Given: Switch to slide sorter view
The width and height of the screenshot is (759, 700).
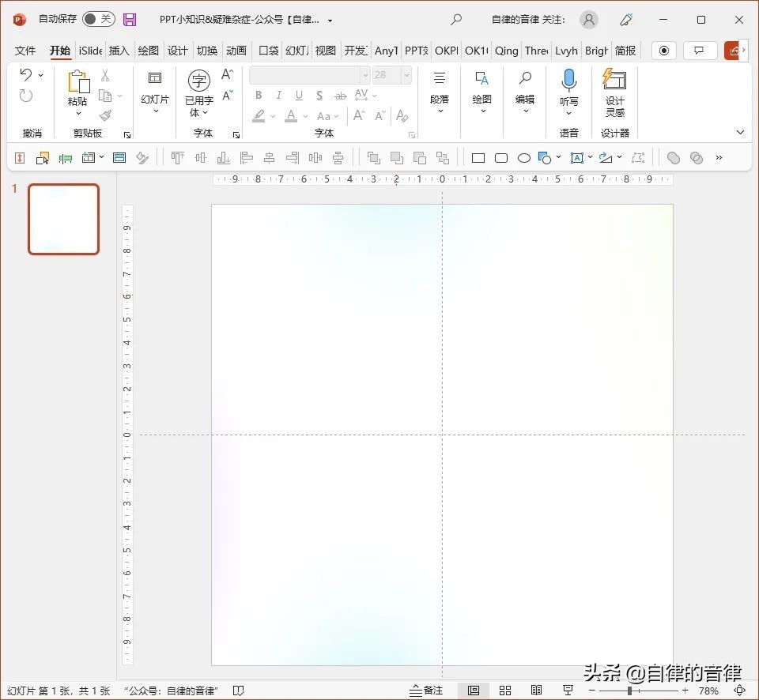Looking at the screenshot, I should click(x=504, y=691).
